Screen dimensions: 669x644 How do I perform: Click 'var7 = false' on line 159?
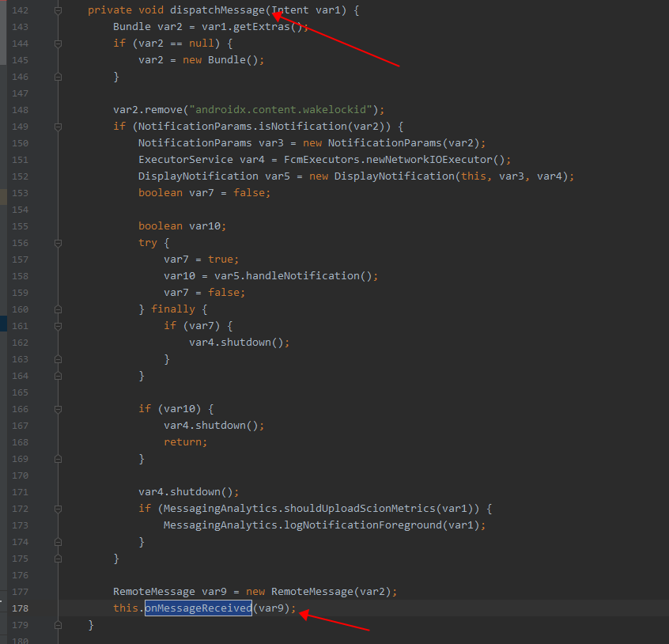coord(204,293)
